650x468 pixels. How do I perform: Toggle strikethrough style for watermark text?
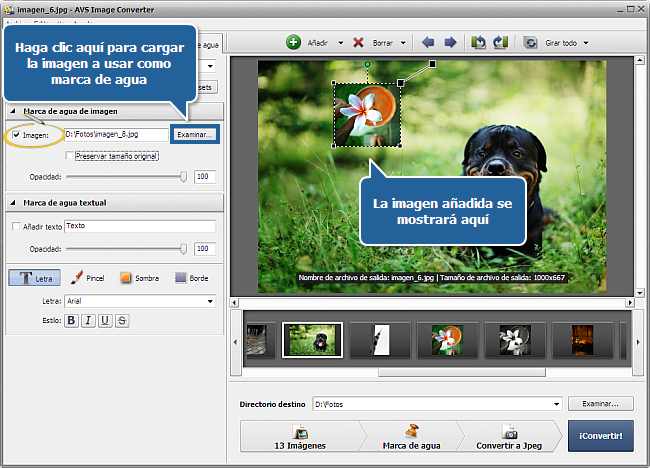click(x=121, y=320)
